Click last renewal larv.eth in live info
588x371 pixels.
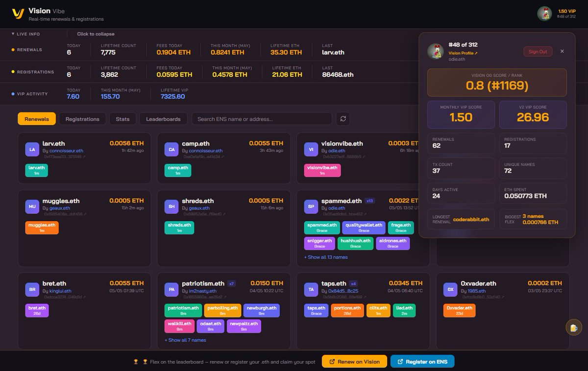(x=333, y=52)
